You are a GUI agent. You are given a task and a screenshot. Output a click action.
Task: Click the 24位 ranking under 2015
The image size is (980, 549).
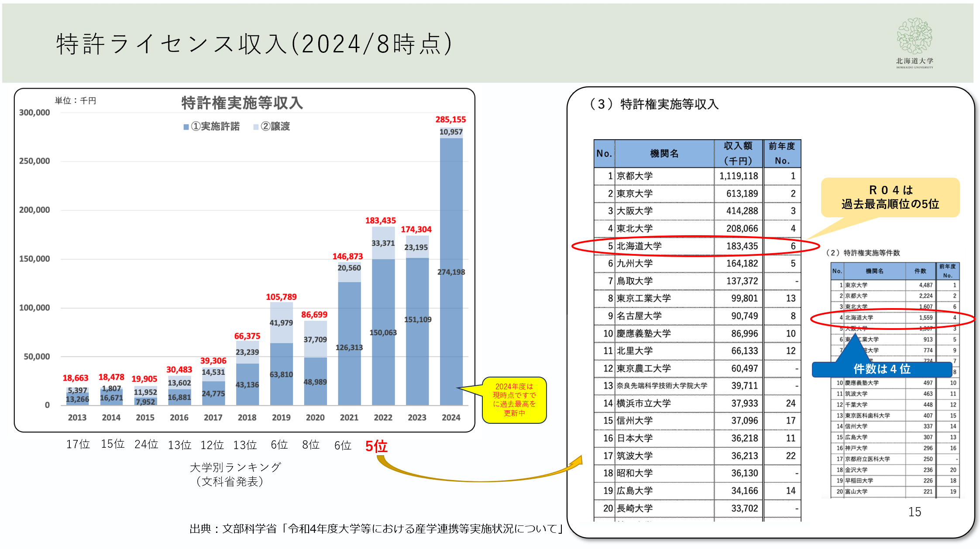point(146,444)
